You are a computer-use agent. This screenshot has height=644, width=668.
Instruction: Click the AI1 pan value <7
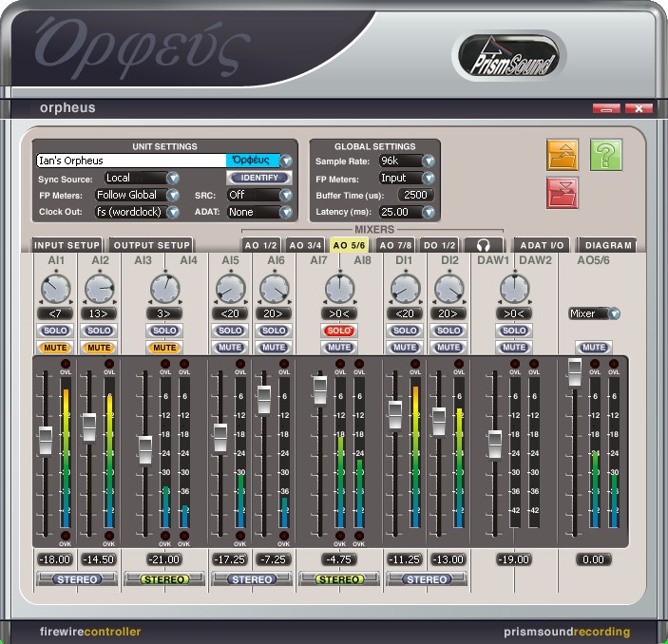click(x=55, y=313)
